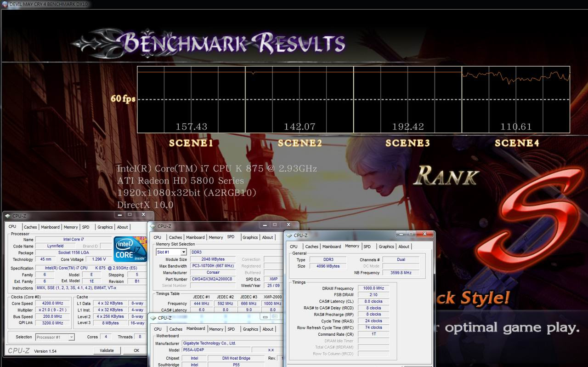Switch to Caches tab in the Memory timings window
The image size is (588, 367).
click(x=311, y=247)
